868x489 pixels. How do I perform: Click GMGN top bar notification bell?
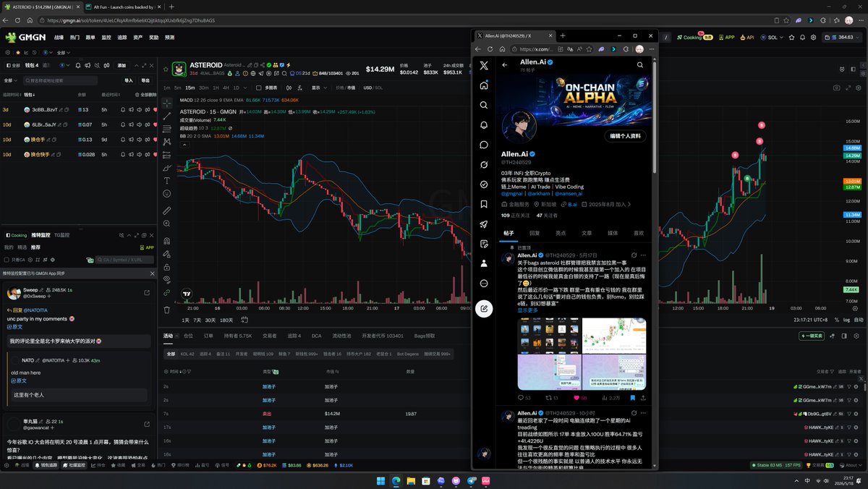[804, 37]
